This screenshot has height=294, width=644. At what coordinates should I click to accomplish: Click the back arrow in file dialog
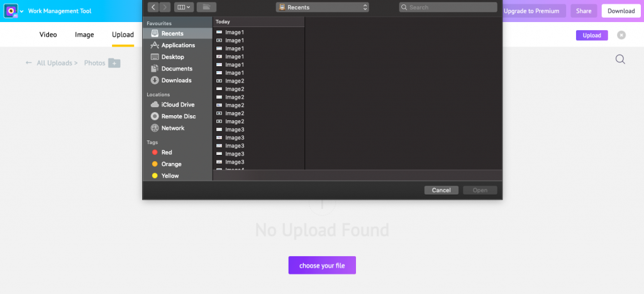153,7
